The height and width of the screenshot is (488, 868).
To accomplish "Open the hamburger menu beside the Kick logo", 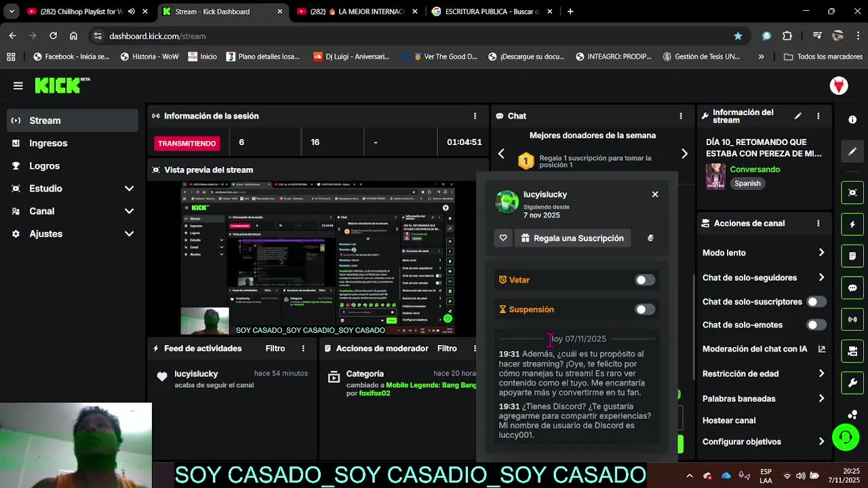I will point(18,85).
